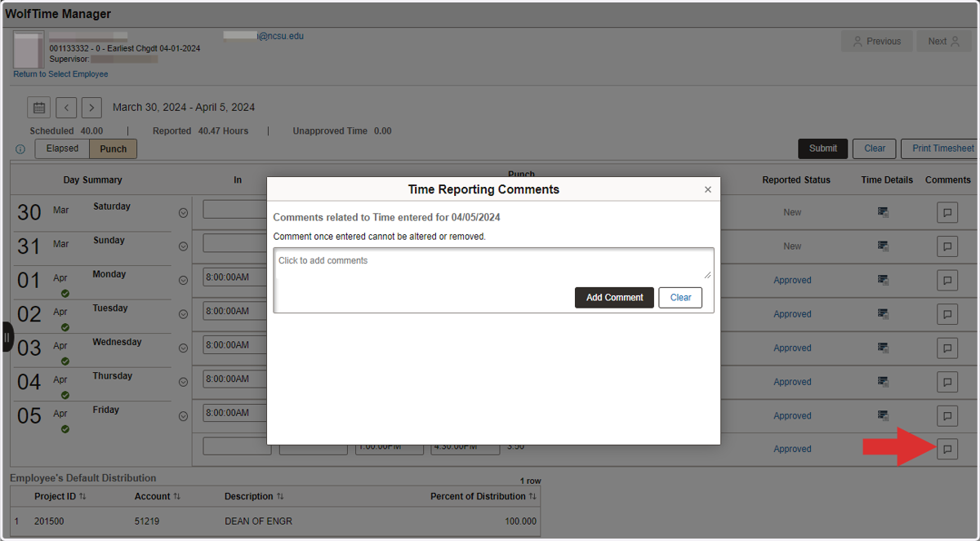
Task: Clear the comment text in dialog
Action: pyautogui.click(x=680, y=298)
